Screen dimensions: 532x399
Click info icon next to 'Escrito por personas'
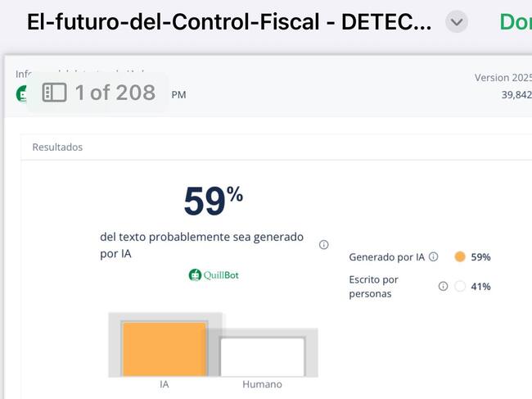click(x=443, y=286)
